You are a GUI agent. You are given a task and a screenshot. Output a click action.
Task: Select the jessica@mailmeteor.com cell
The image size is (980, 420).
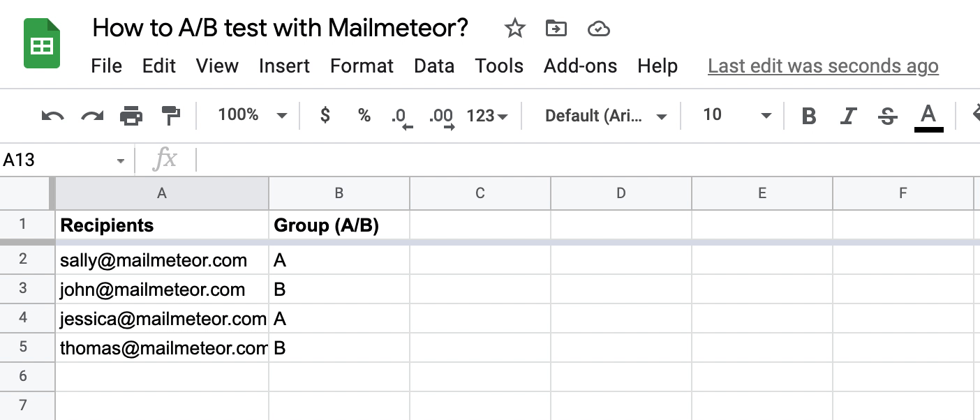[162, 319]
